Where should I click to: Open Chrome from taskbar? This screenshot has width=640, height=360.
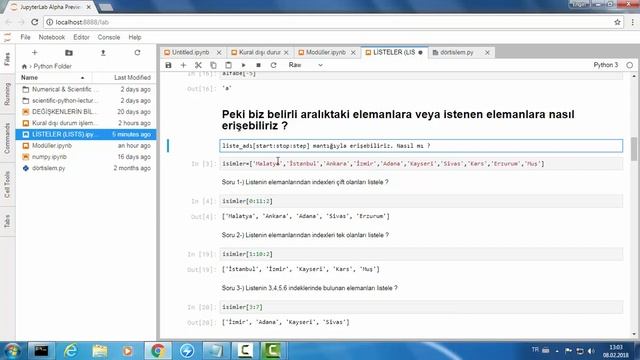(158, 351)
